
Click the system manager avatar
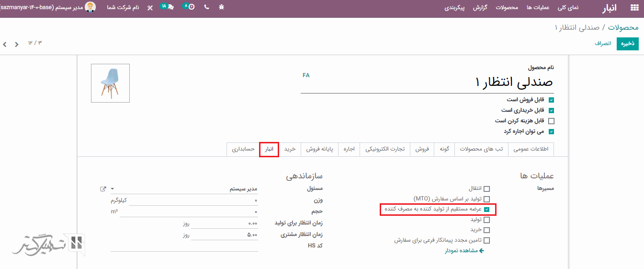(90, 7)
